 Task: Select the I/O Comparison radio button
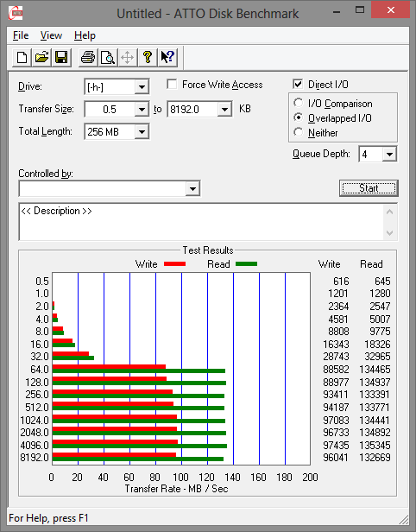coord(298,103)
